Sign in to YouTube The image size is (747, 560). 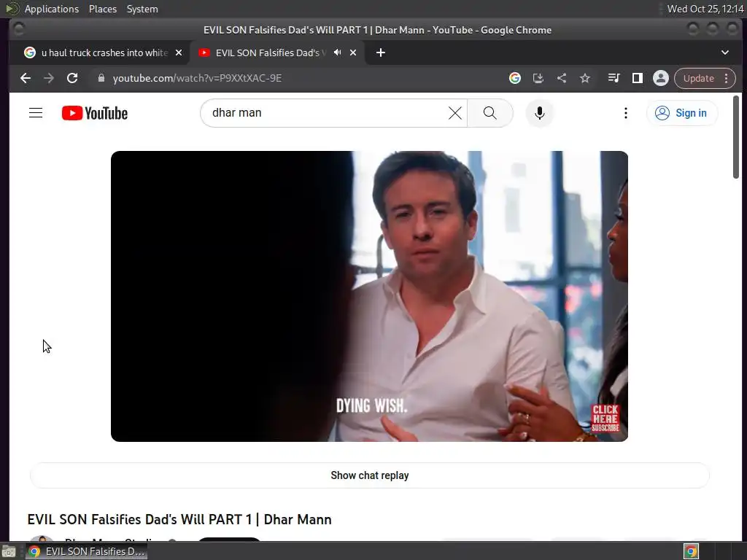pos(681,113)
